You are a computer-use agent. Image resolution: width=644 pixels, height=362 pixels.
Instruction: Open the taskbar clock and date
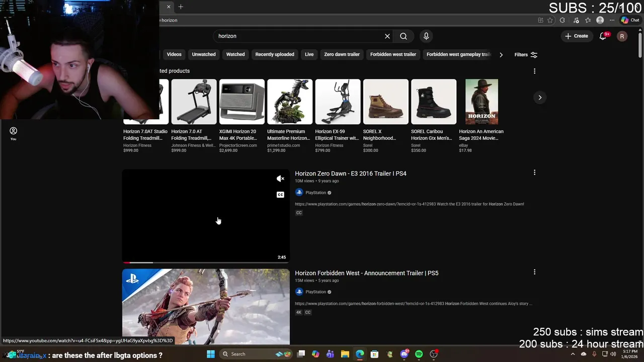pyautogui.click(x=630, y=354)
